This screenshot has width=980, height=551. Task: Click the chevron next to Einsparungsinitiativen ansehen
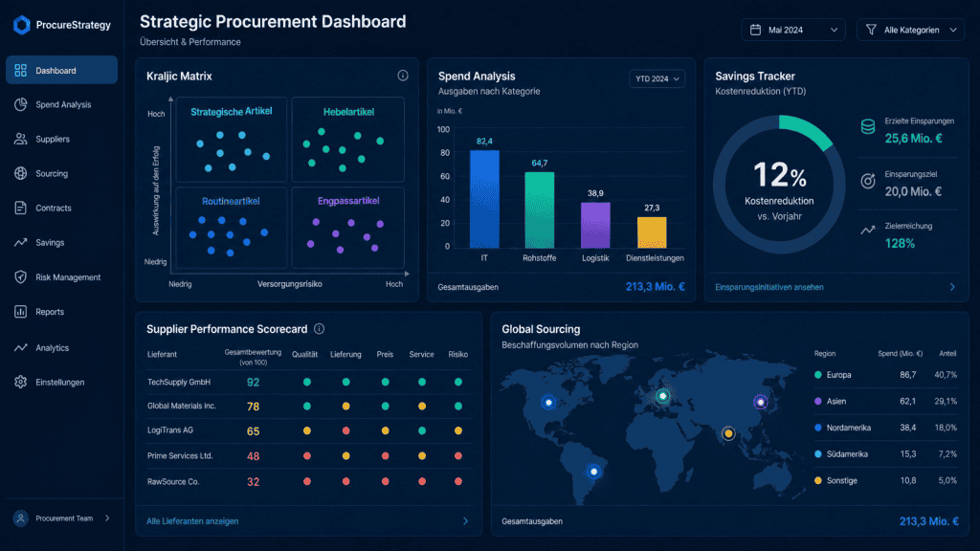pos(952,287)
